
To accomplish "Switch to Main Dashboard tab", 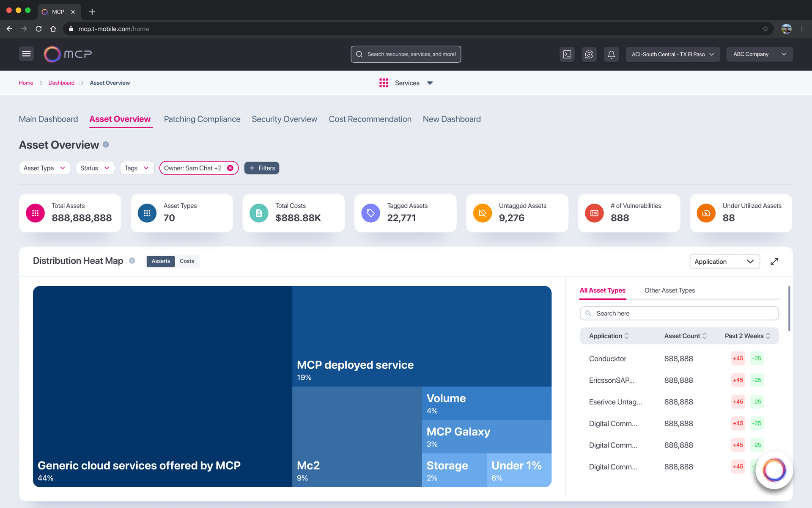I will coord(48,119).
